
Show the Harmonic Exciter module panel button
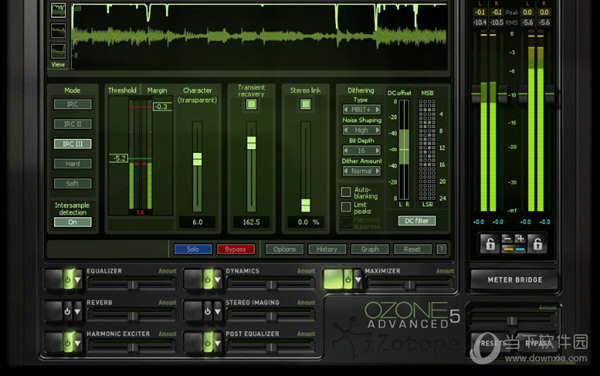pos(54,342)
